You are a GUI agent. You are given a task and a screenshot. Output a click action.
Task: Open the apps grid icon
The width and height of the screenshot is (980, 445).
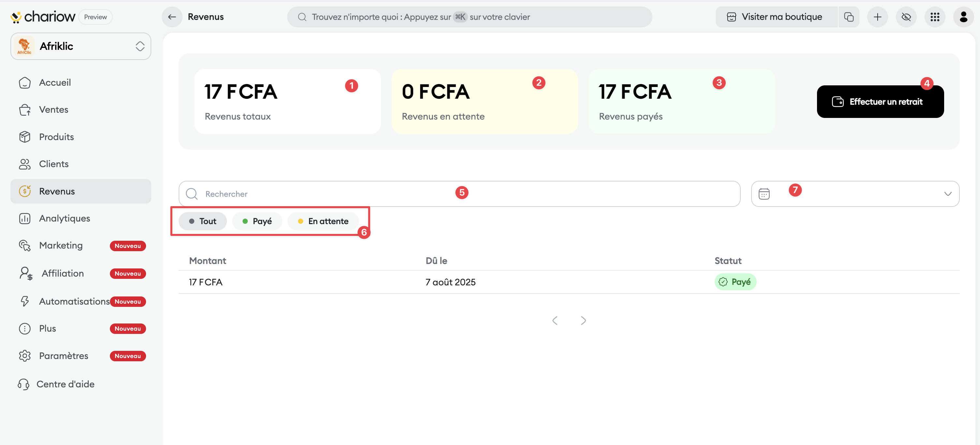935,17
